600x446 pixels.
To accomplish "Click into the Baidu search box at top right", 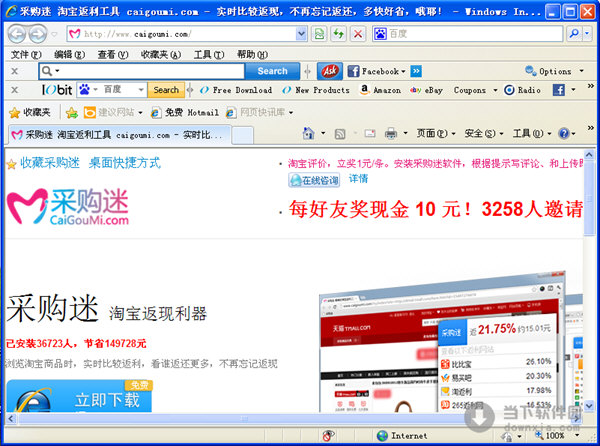I will point(467,34).
